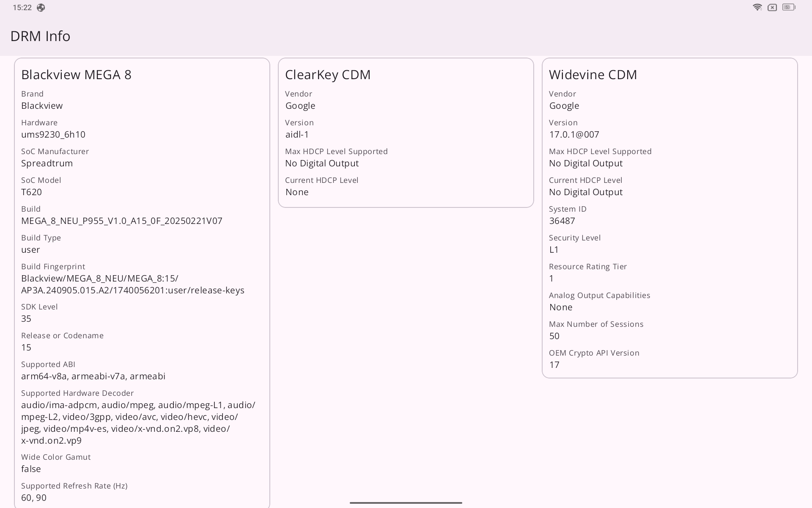Tap the DRM Info app title
812x508 pixels.
pyautogui.click(x=40, y=36)
